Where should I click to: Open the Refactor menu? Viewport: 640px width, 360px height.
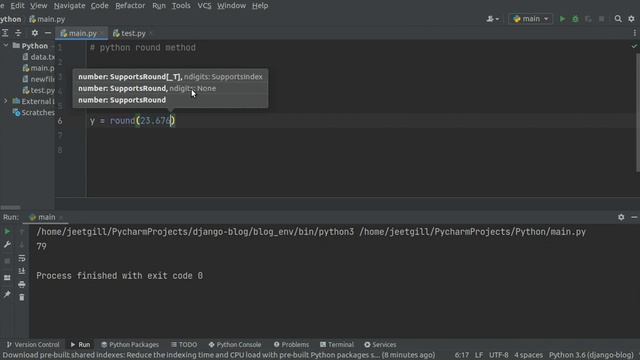[x=130, y=6]
